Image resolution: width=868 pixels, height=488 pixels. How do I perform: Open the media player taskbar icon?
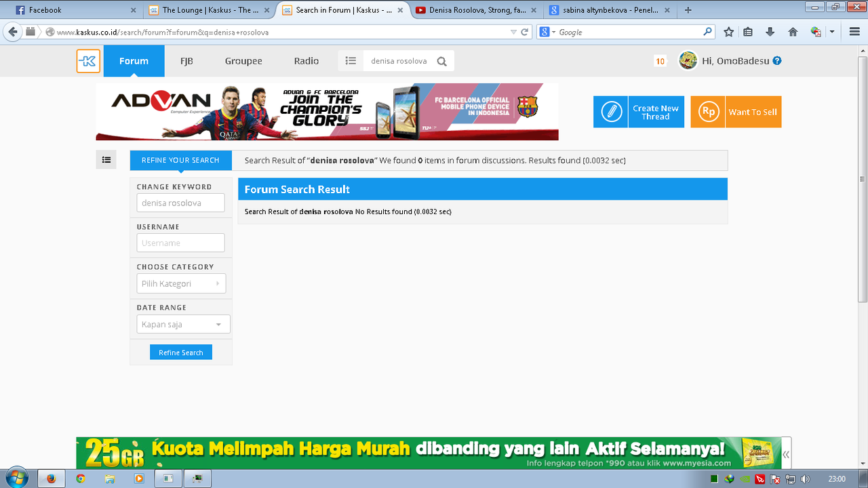(x=139, y=479)
